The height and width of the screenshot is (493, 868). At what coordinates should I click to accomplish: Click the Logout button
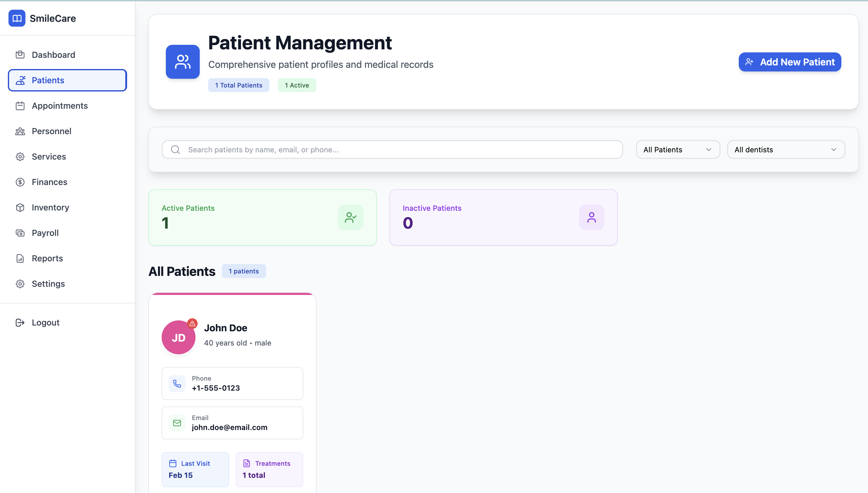coord(45,323)
